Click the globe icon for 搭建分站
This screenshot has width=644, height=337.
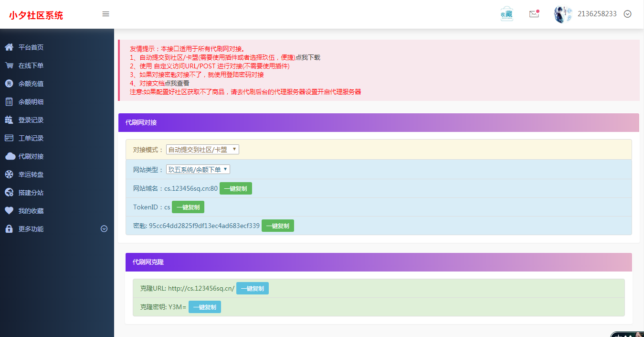[x=9, y=193]
